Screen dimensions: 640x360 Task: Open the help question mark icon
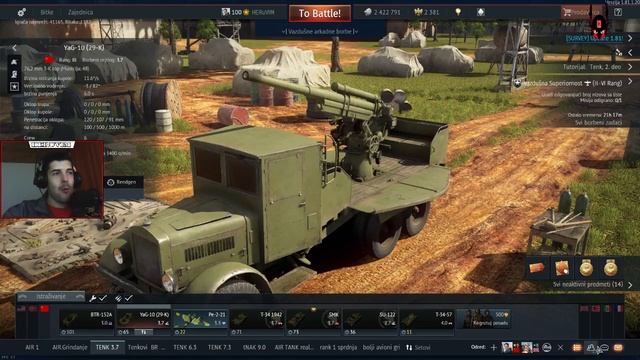(x=618, y=12)
